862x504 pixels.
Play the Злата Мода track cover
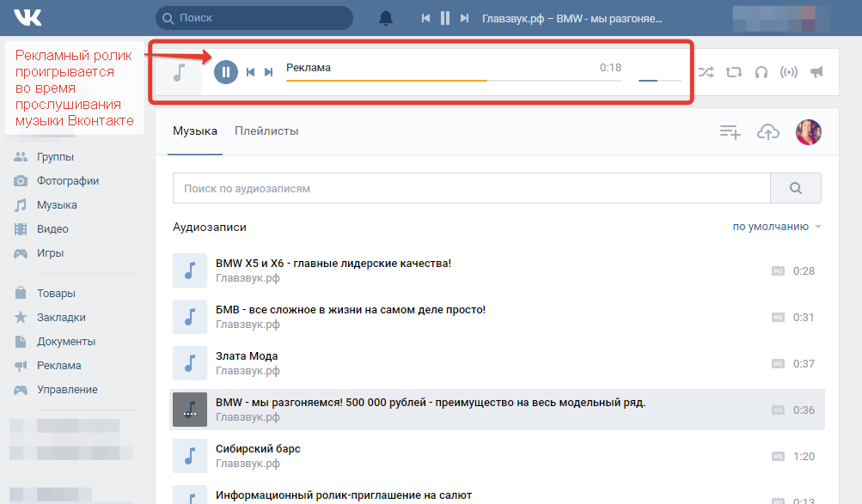point(190,363)
